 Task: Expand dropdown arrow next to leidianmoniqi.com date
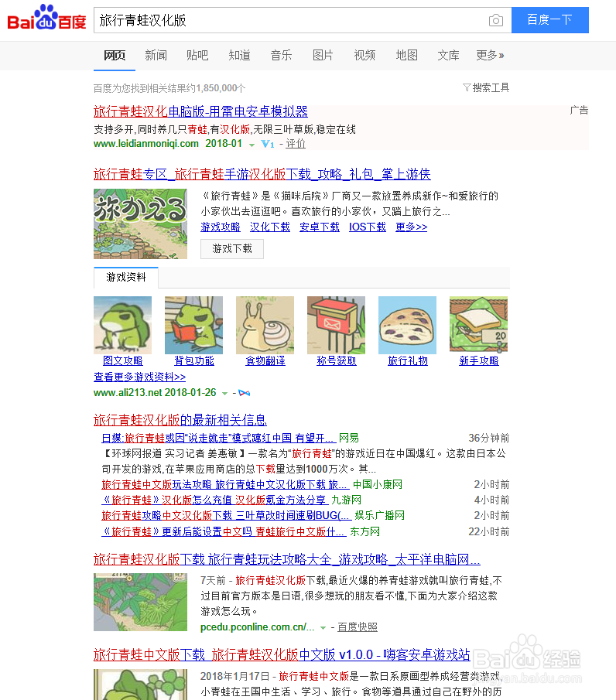pyautogui.click(x=252, y=145)
